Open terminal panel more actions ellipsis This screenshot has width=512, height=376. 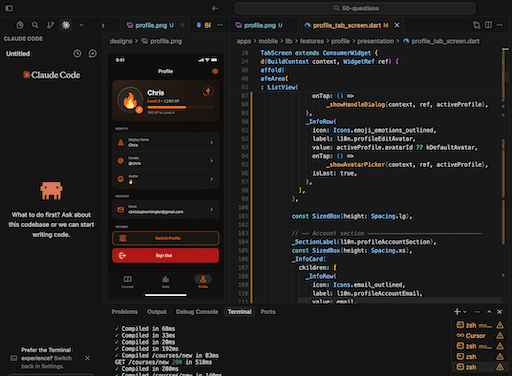[x=477, y=312]
